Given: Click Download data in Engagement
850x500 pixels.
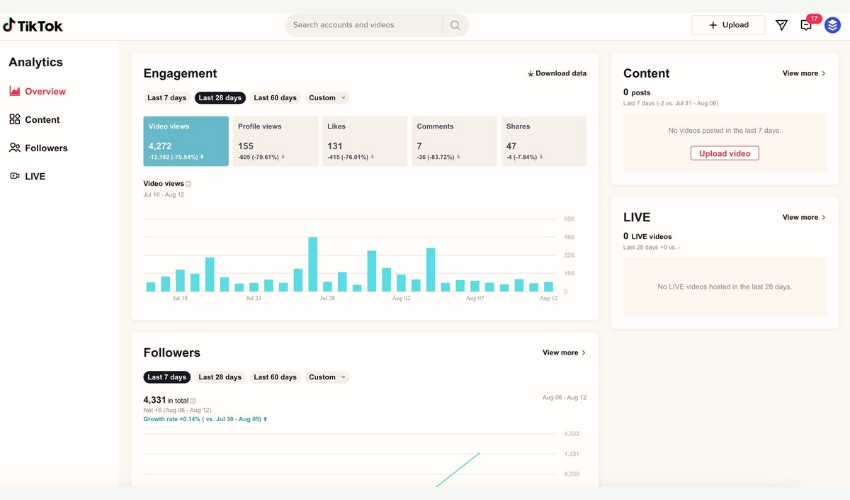Looking at the screenshot, I should tap(557, 73).
